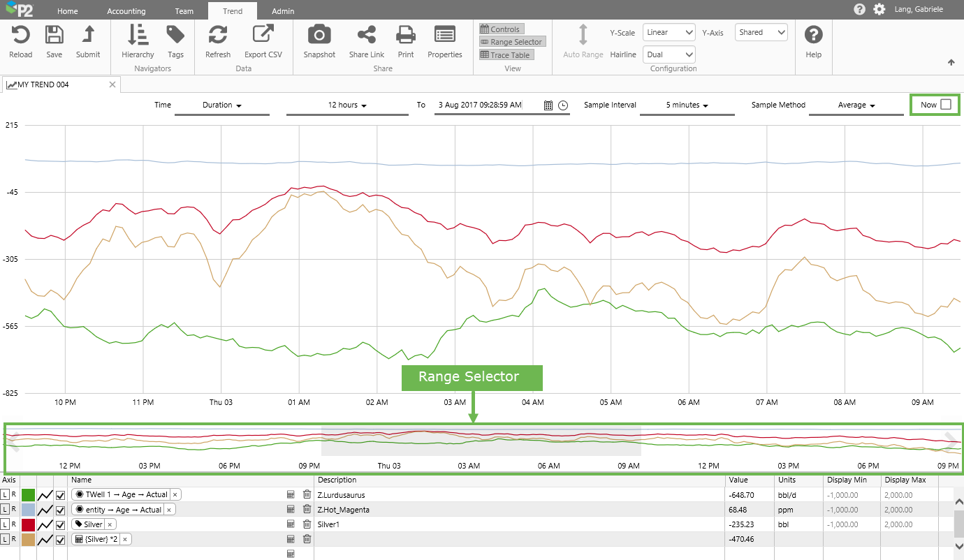Open the Hierarchy navigator
Image resolution: width=964 pixels, height=560 pixels.
click(x=138, y=41)
